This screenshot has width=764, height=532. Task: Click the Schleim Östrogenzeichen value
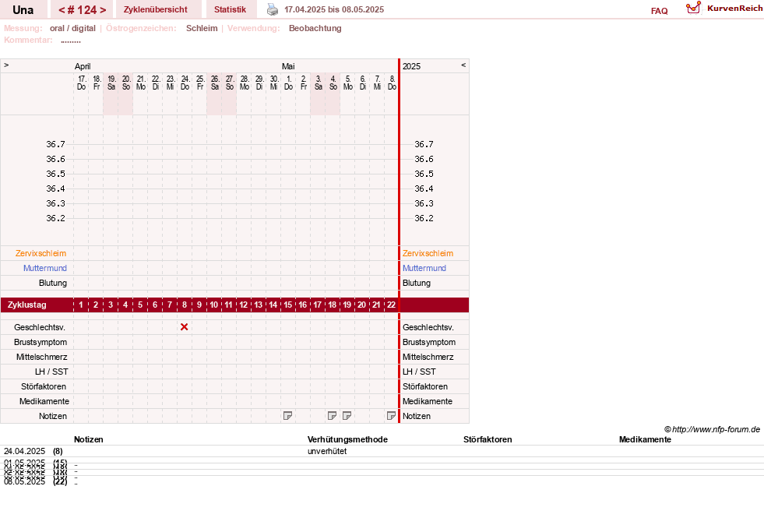pyautogui.click(x=202, y=28)
